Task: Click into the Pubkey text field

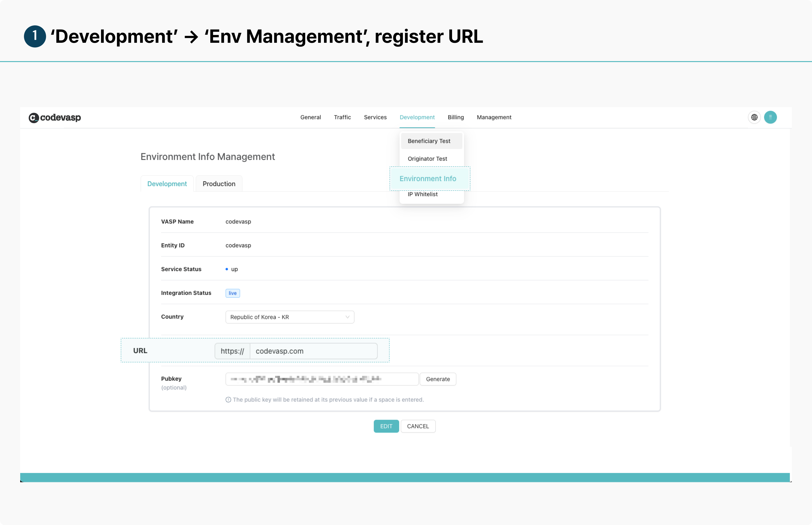Action: 322,379
